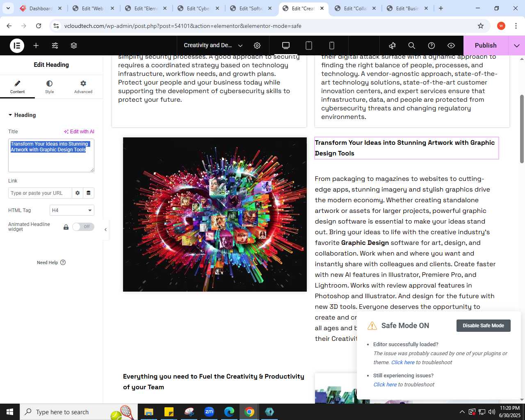
Task: Open the Windows Start menu
Action: 10,412
